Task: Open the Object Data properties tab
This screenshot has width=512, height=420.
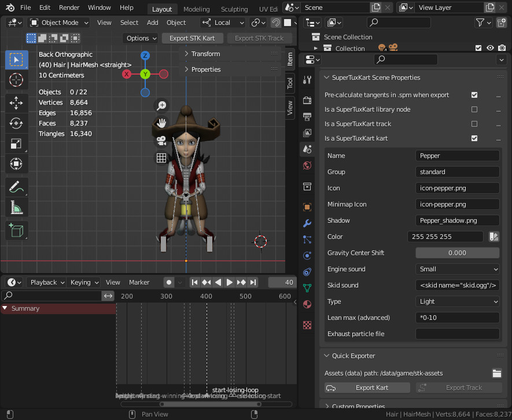Action: 307,288
